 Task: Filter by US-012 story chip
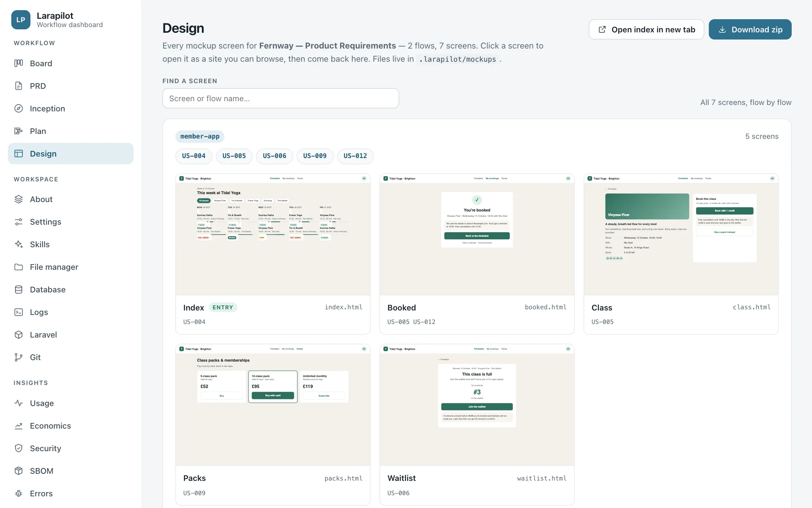(355, 156)
